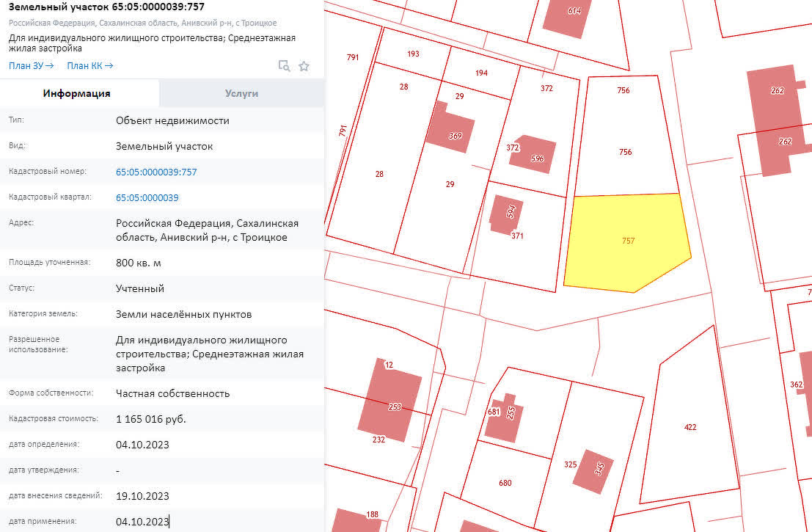This screenshot has width=812, height=532.
Task: Select the highlighted yellow parcel 757
Action: (x=627, y=241)
